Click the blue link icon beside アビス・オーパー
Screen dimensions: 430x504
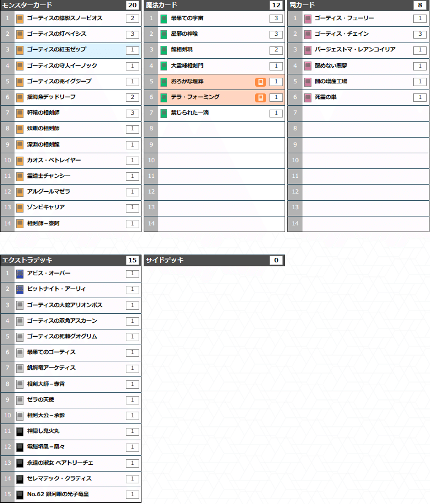coord(20,274)
